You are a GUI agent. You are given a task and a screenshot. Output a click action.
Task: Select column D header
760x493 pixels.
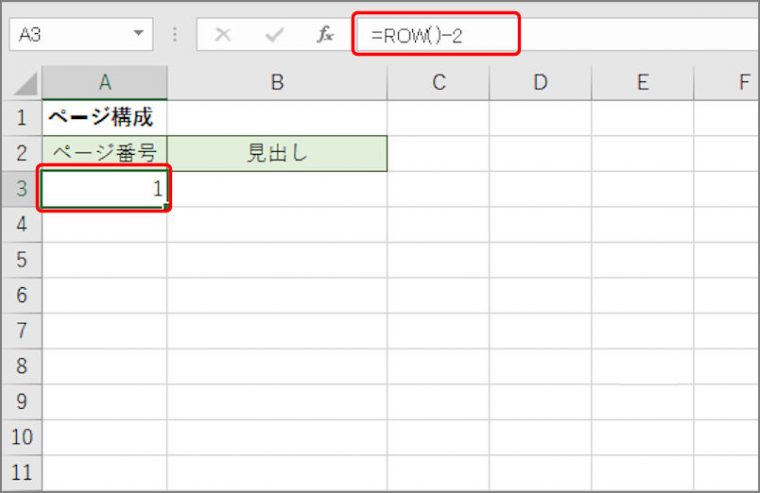pyautogui.click(x=540, y=83)
